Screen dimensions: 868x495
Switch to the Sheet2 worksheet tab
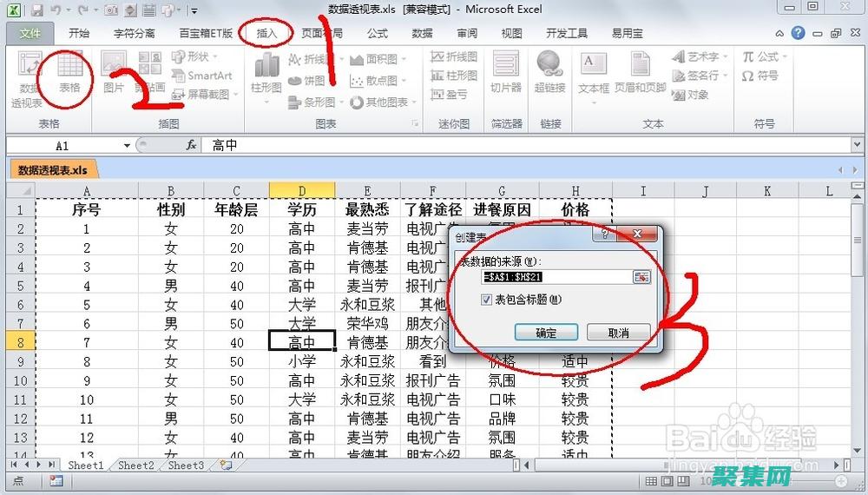pyautogui.click(x=136, y=465)
